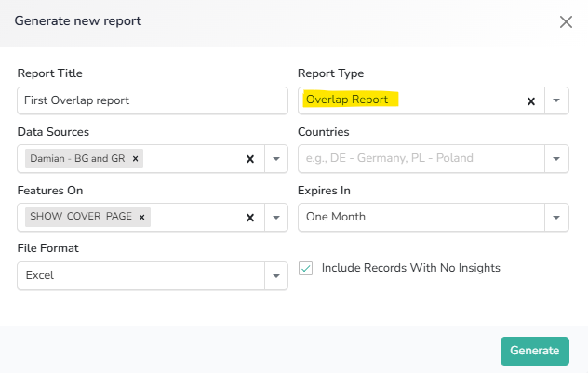Remove the SHOW_COVER_PAGE feature tag
Viewport: 588px width, 373px height.
142,217
